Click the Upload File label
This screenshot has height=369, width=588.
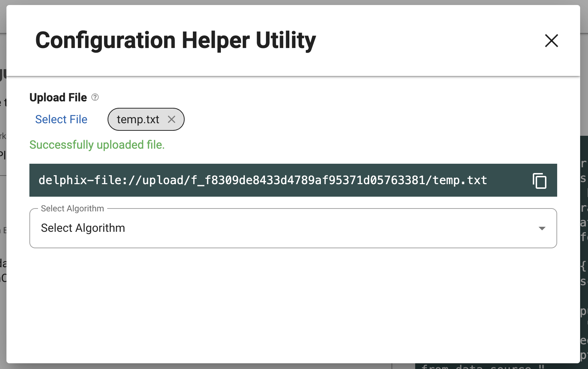tap(58, 97)
